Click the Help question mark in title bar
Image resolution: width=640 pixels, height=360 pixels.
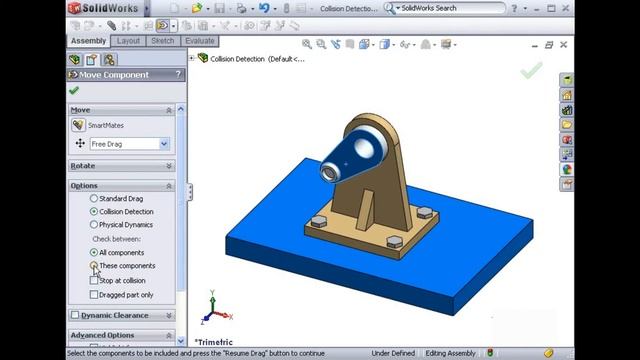tap(514, 8)
